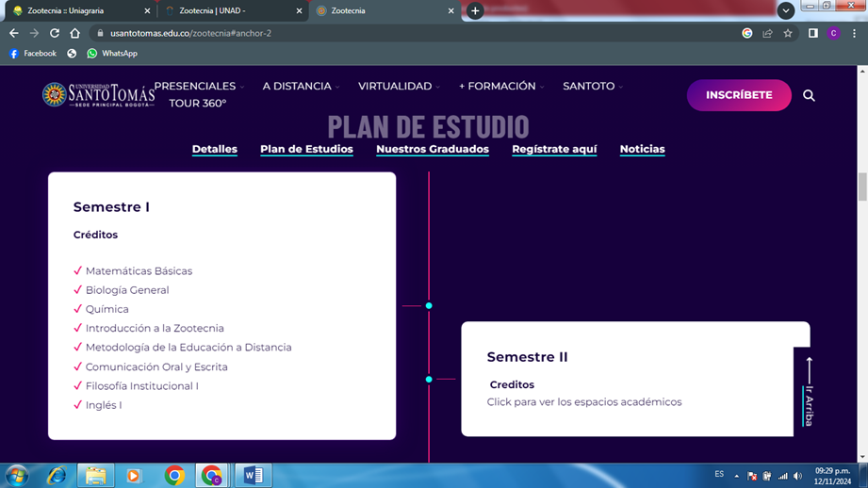Click the search magnifier icon
Screen dimensions: 868x488
809,95
